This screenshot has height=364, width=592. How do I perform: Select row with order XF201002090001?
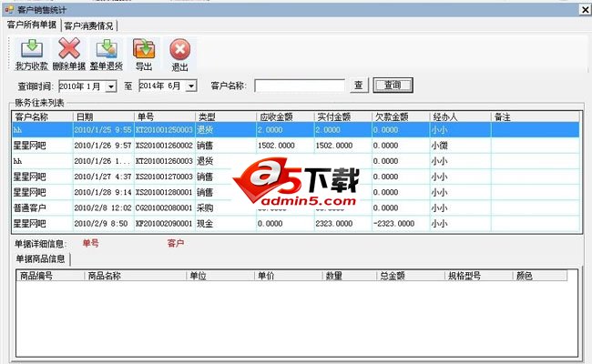click(x=296, y=224)
